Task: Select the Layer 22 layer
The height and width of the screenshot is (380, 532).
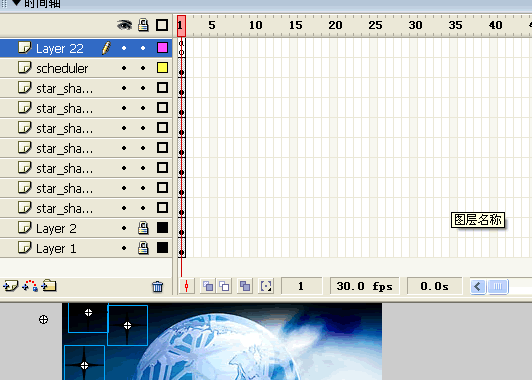Action: [x=86, y=48]
